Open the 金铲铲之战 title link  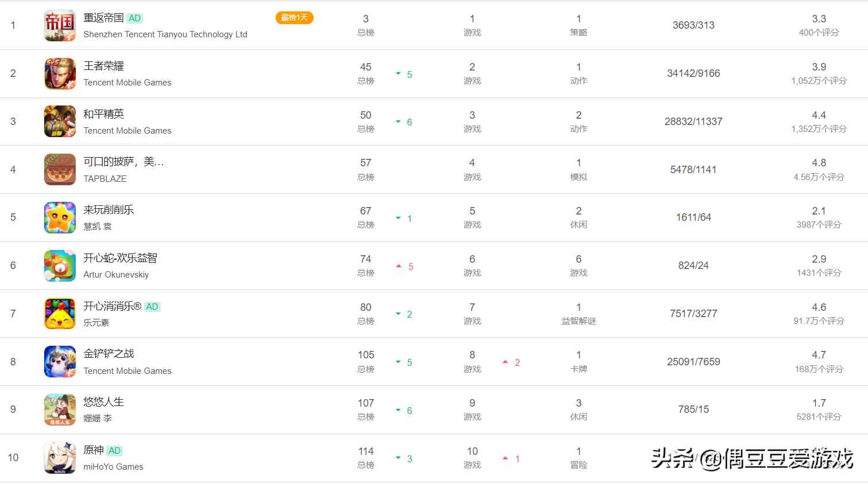click(x=109, y=354)
